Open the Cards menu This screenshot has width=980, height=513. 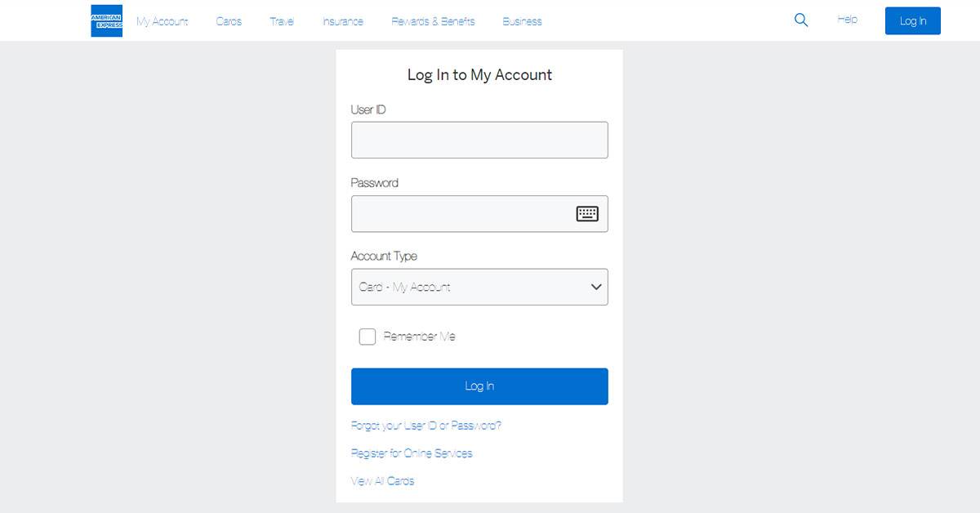229,21
